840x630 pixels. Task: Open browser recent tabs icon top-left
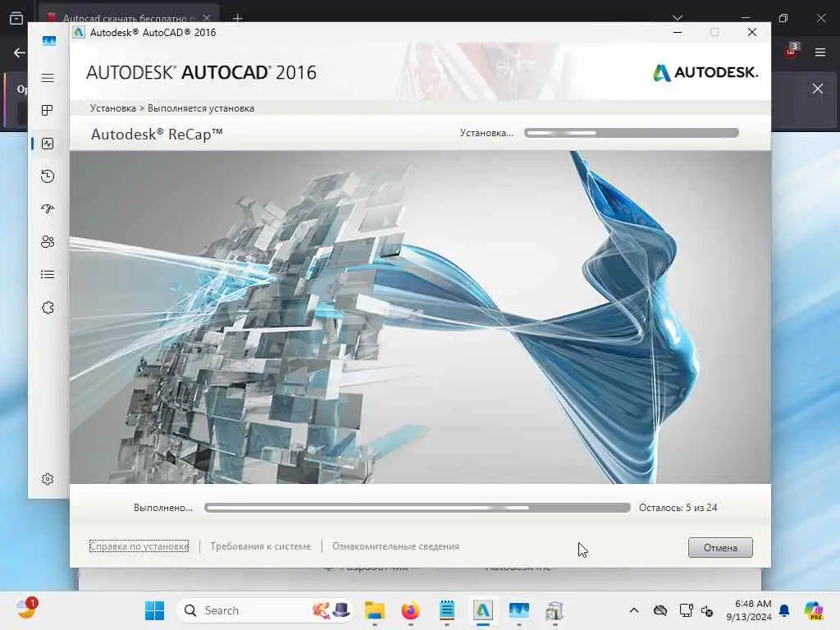click(x=16, y=18)
